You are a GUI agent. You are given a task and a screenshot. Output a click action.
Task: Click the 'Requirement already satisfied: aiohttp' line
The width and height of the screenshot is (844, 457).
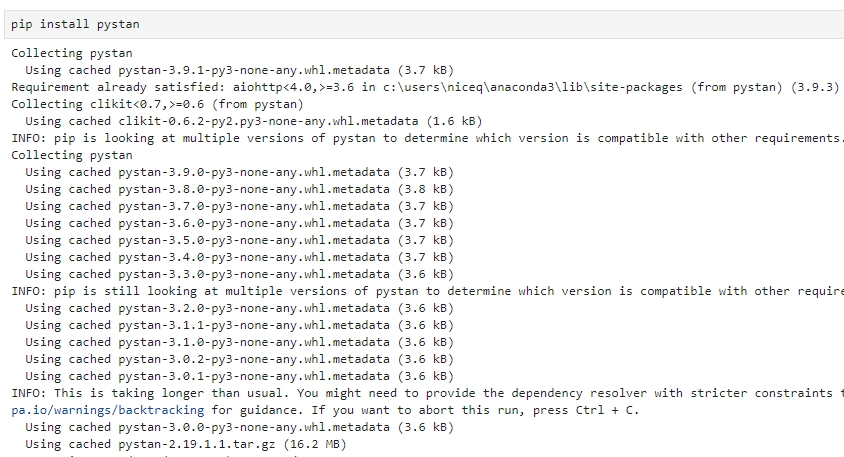point(425,87)
